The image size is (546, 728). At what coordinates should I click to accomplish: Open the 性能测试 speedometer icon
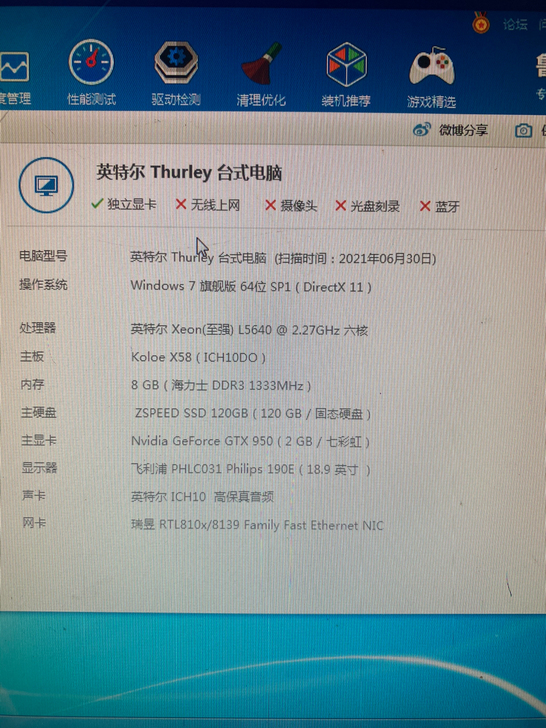(x=91, y=62)
